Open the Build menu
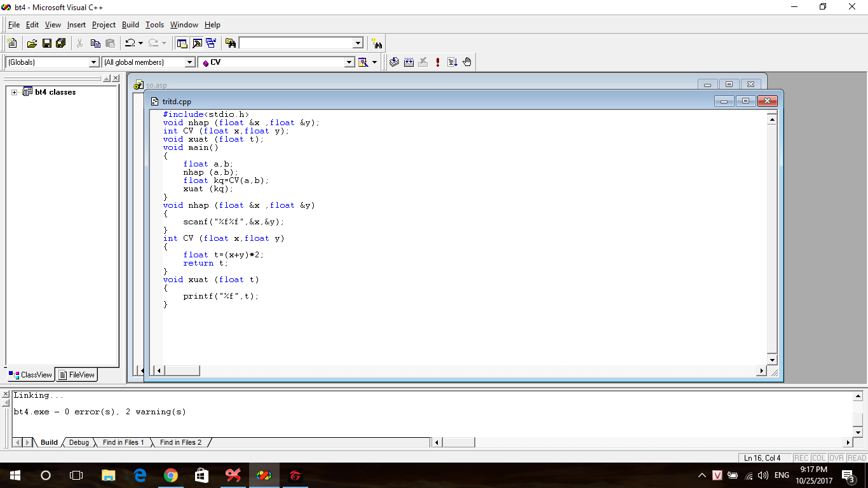The height and width of the screenshot is (488, 868). (x=130, y=25)
